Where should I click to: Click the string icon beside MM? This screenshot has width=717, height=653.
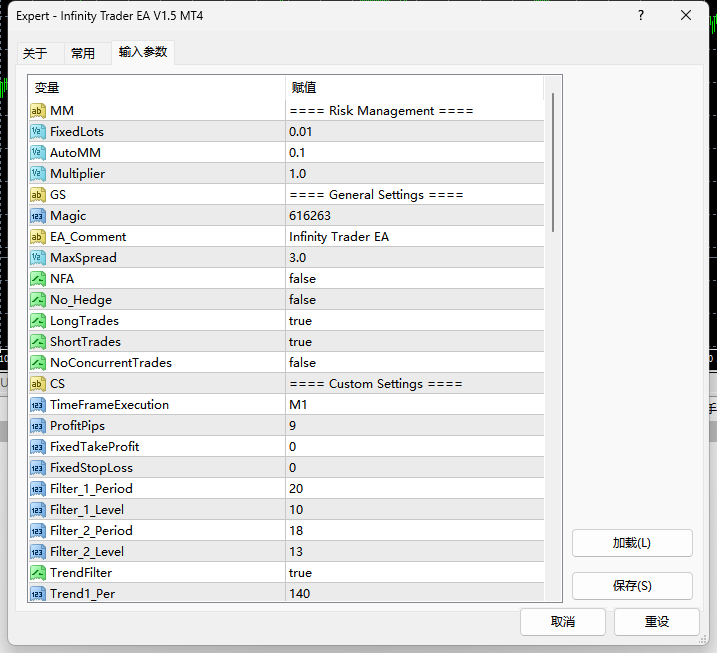[38, 111]
